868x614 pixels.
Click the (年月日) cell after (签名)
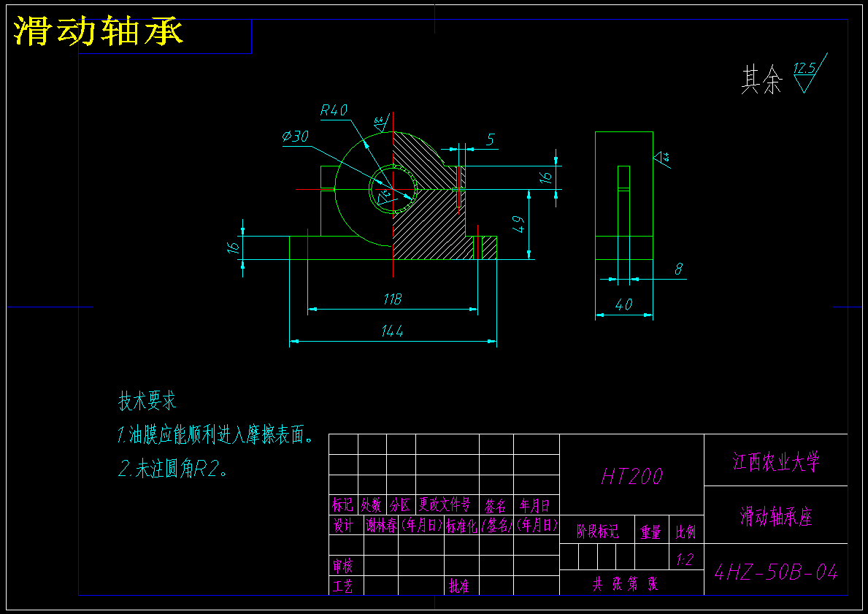(x=537, y=524)
